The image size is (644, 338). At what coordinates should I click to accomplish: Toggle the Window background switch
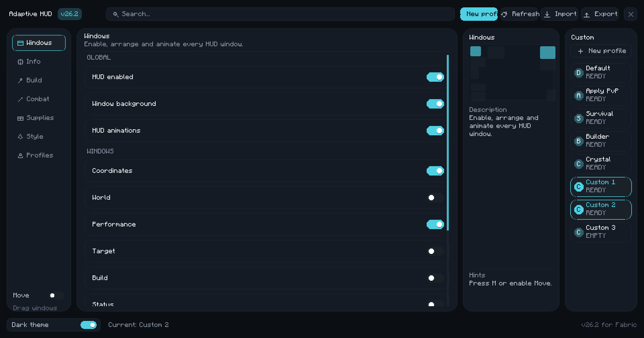(435, 104)
